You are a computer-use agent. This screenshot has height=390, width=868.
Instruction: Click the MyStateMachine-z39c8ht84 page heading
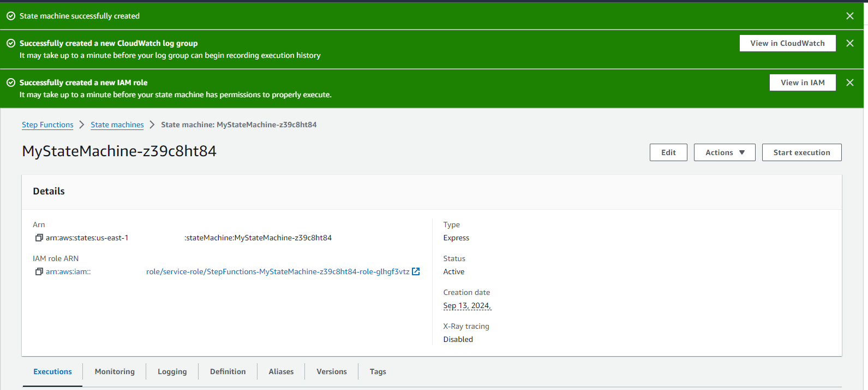[119, 151]
